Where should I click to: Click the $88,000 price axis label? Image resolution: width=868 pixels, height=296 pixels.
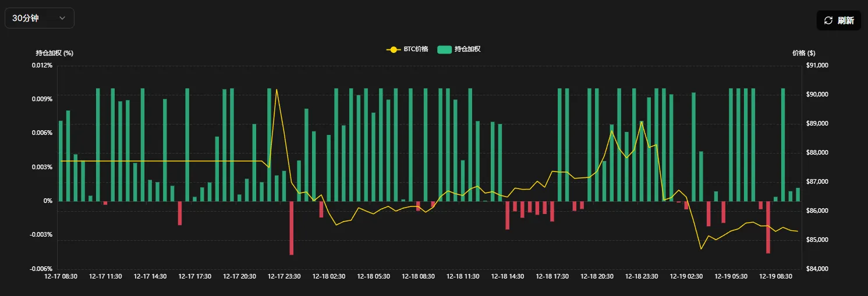coord(817,153)
